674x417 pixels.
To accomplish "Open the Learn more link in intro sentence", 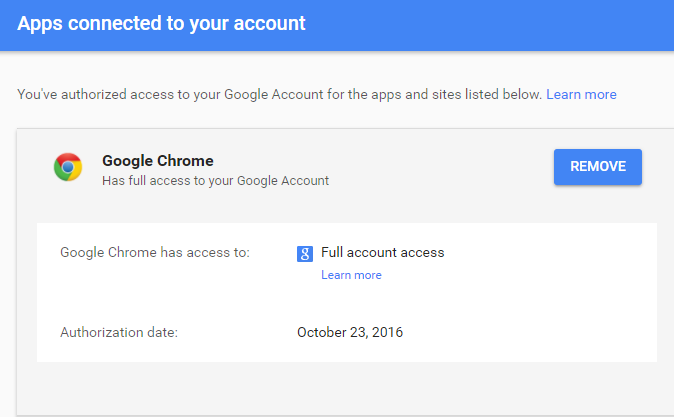I will tap(581, 94).
